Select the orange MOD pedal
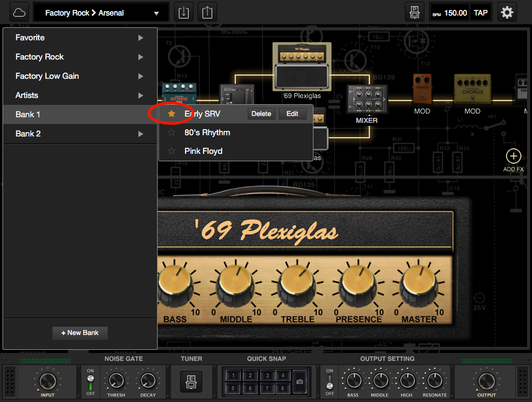The image size is (532, 402). tap(422, 89)
